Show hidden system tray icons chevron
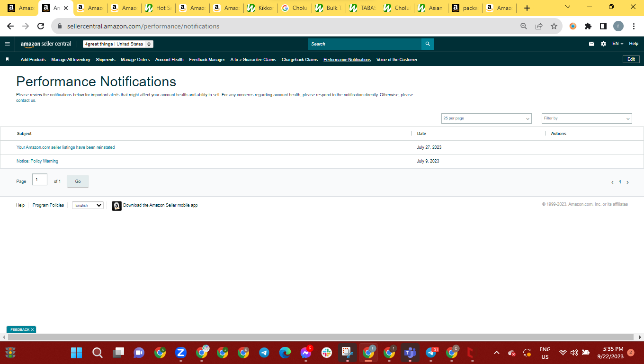Viewport: 644px width, 364px height. (496, 353)
